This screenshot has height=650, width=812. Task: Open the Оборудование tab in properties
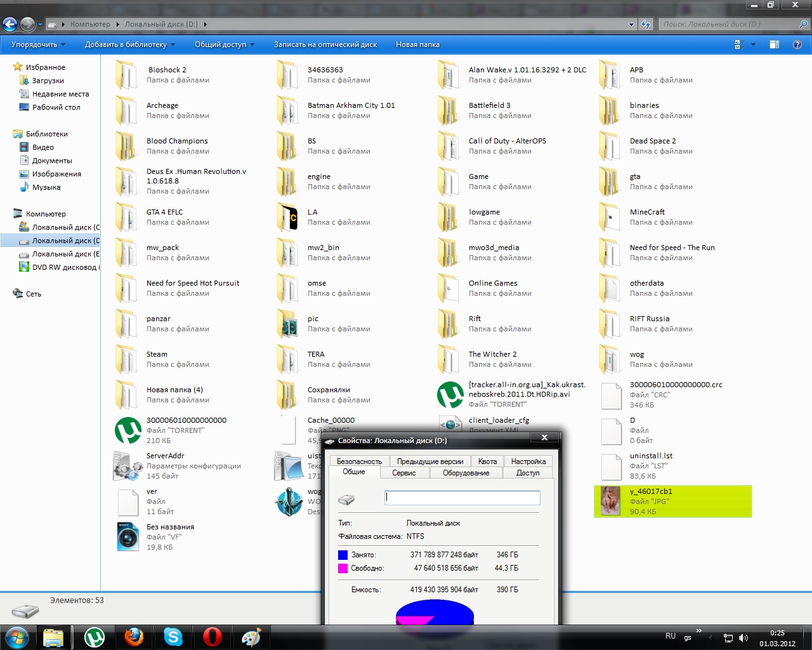pyautogui.click(x=466, y=473)
